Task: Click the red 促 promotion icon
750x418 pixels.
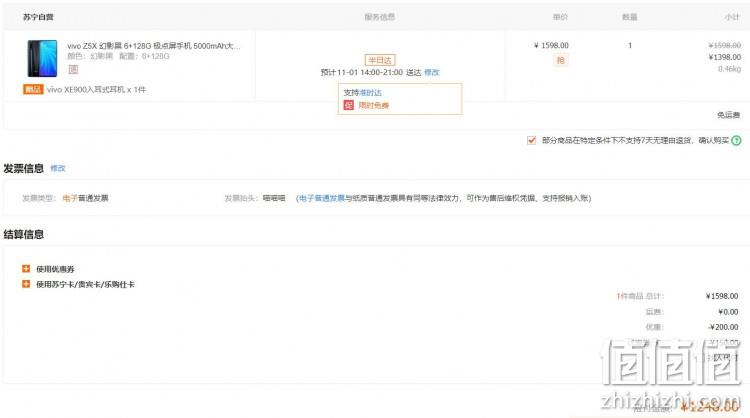Action: tap(349, 105)
